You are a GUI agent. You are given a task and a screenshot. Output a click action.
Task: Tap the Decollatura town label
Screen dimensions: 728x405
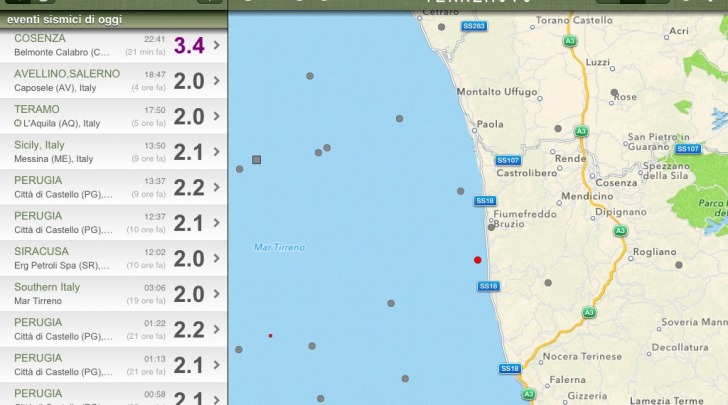[680, 347]
